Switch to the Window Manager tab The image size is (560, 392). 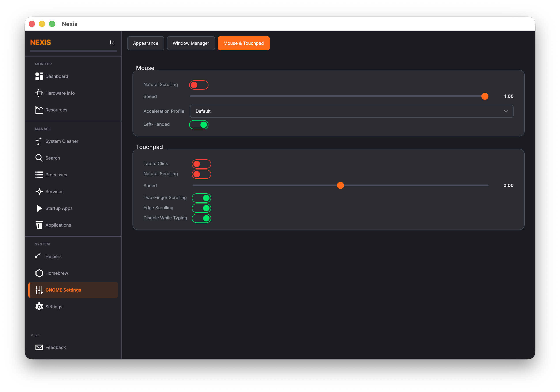click(191, 43)
